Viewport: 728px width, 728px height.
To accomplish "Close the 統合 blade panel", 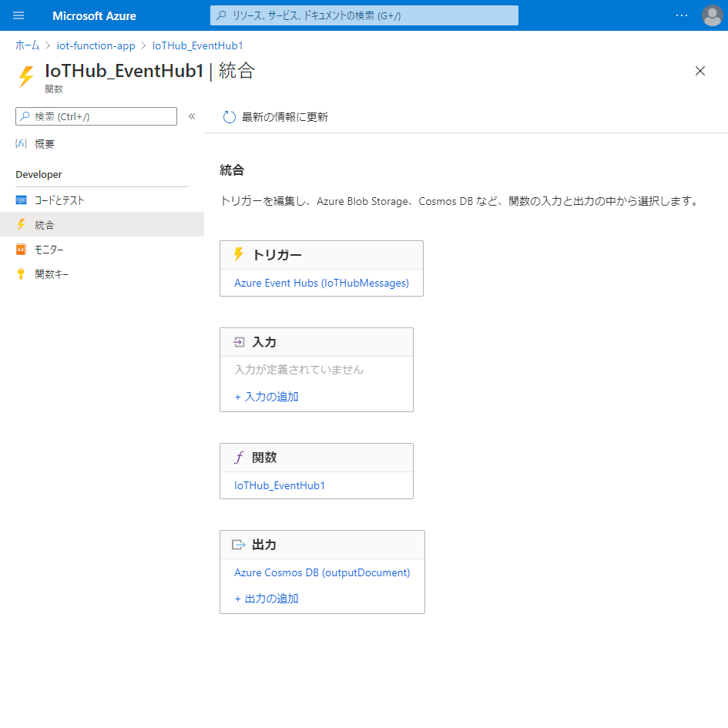I will (699, 71).
